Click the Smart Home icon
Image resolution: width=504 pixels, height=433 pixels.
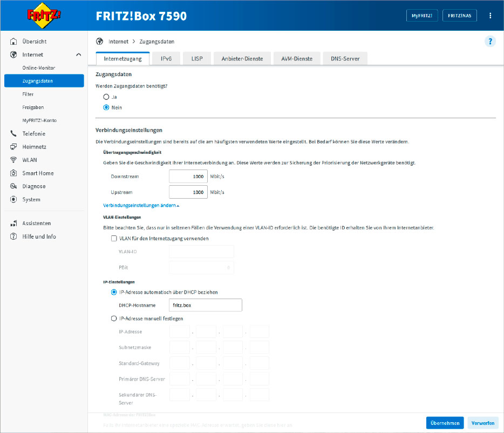(x=13, y=173)
